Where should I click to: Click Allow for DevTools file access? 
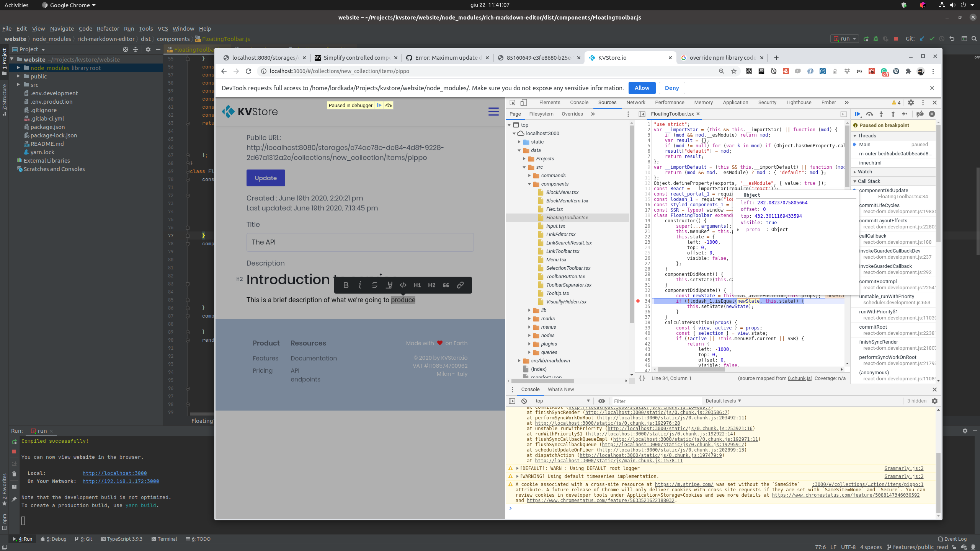coord(642,88)
